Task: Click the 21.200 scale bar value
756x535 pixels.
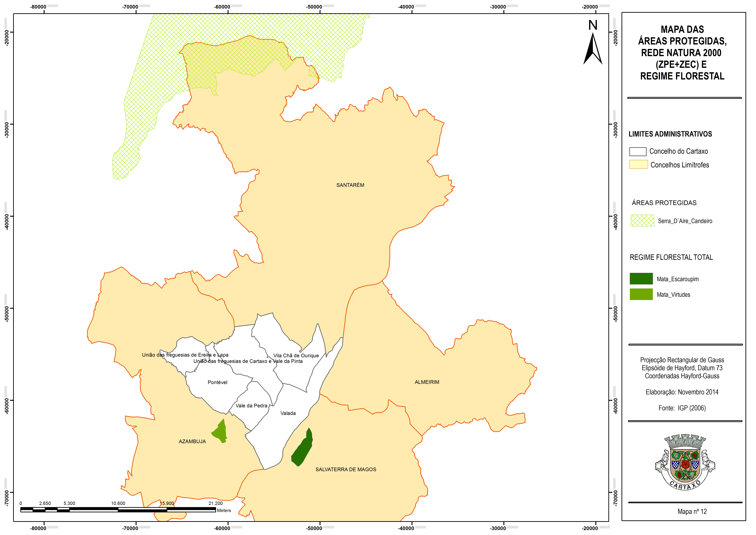Action: (216, 503)
